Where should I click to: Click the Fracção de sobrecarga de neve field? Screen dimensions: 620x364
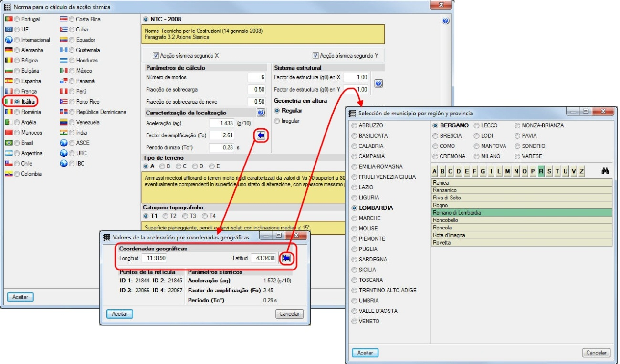pos(257,102)
